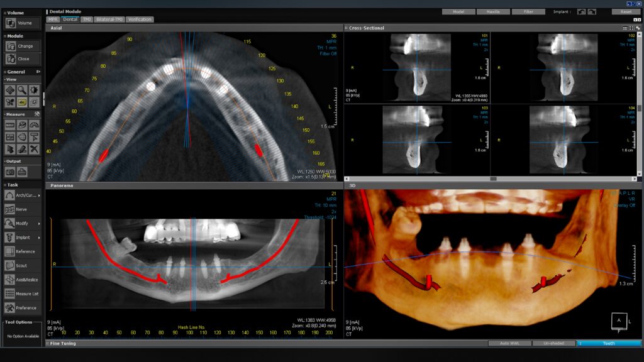Screen dimensions: 644x362
Task: Click the Reset button
Action: pyautogui.click(x=626, y=12)
